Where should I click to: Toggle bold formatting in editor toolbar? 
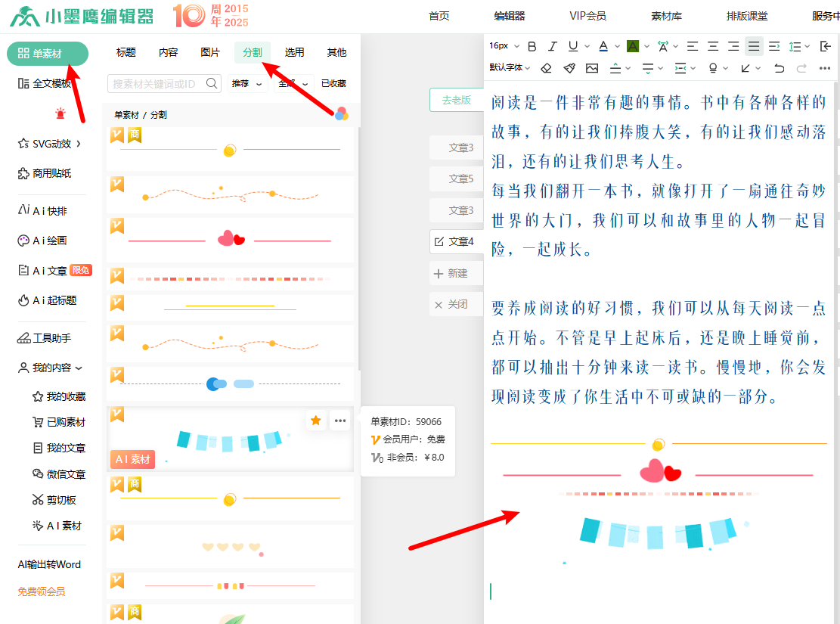click(x=532, y=46)
